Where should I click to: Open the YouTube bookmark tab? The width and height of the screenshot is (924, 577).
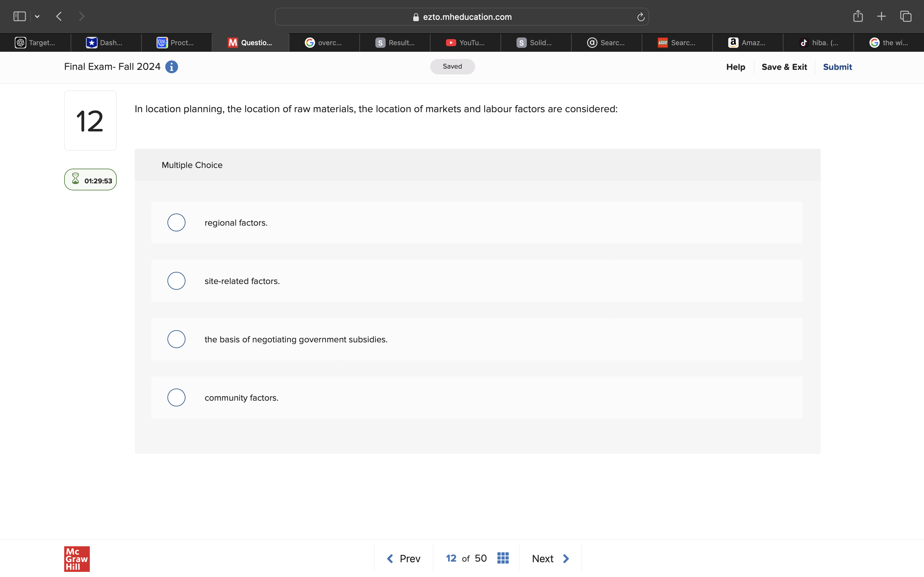click(x=465, y=42)
